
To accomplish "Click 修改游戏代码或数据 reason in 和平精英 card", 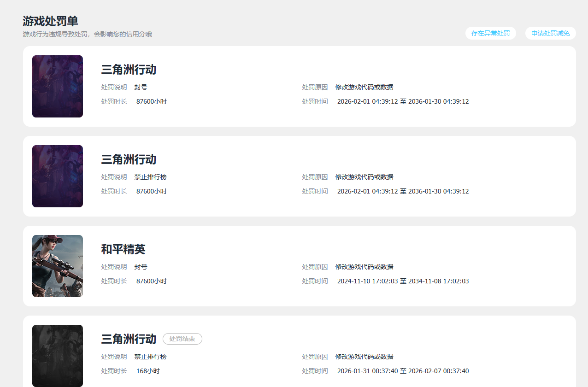I will 364,267.
